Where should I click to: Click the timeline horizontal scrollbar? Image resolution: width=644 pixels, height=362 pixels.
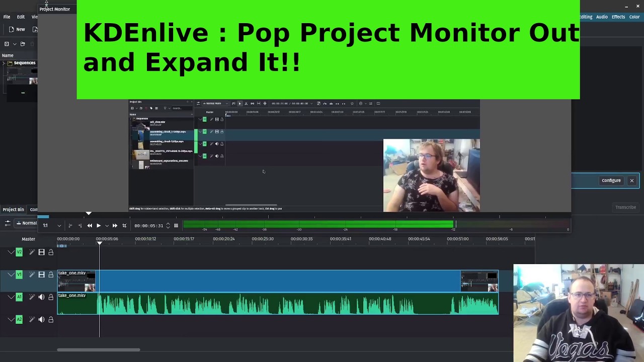pyautogui.click(x=99, y=350)
